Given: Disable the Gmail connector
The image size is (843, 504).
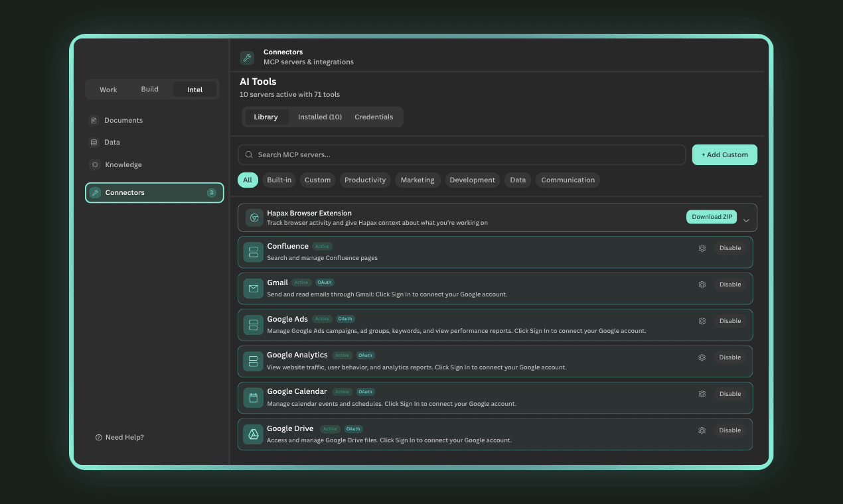Looking at the screenshot, I should tap(729, 284).
